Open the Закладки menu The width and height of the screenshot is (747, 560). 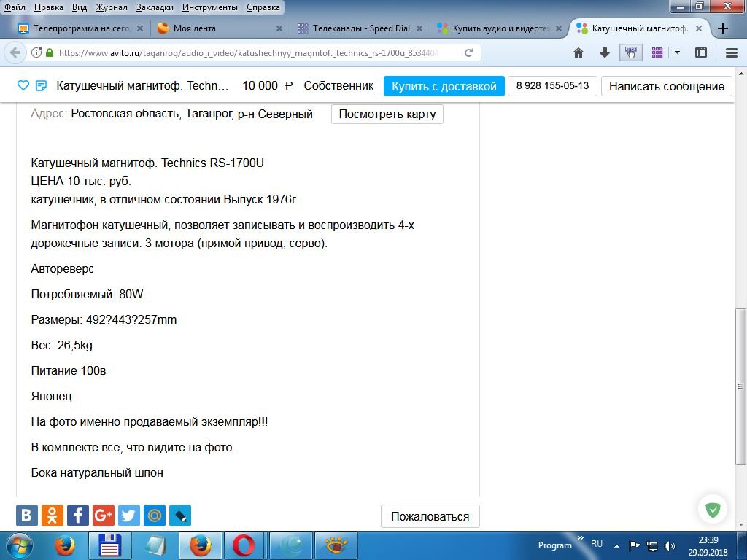155,7
